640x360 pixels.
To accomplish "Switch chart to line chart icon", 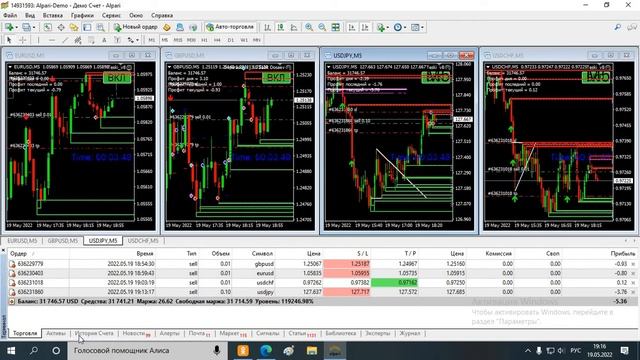I will [294, 27].
